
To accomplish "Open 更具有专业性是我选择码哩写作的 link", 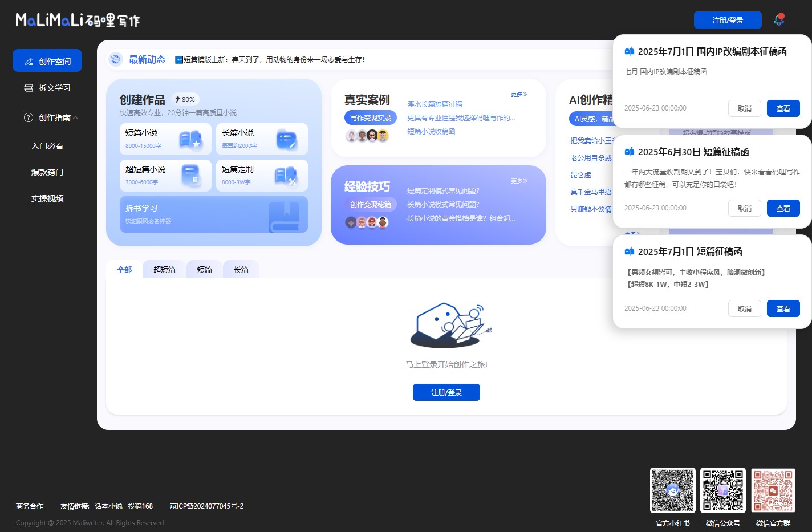I will coord(461,118).
